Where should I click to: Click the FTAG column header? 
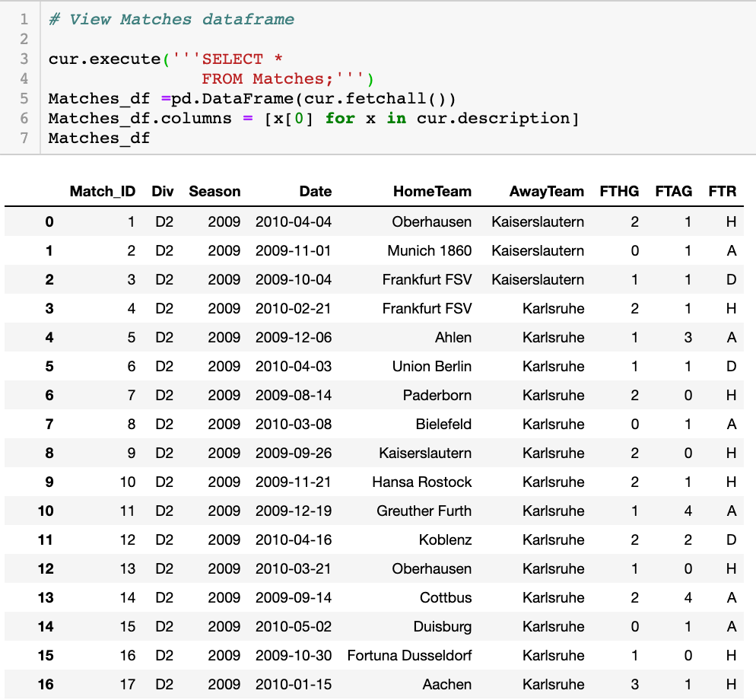[674, 192]
